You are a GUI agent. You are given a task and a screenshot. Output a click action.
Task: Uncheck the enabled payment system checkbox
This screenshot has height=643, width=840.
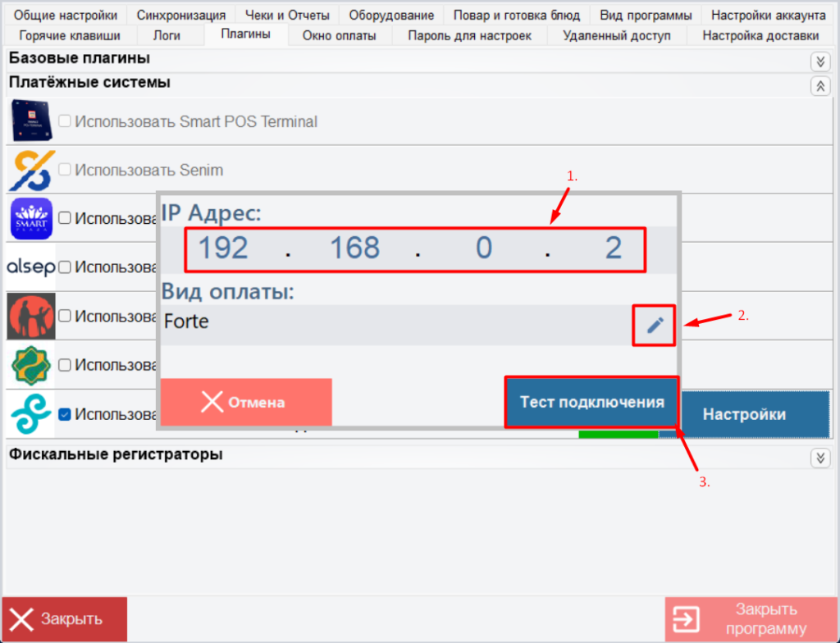tap(64, 414)
